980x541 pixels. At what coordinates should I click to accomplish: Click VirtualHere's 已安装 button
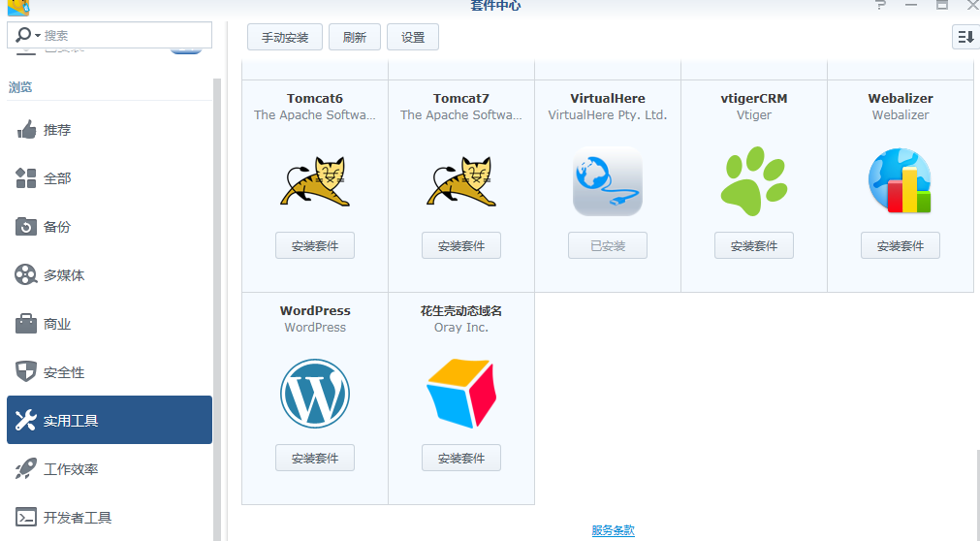tap(608, 246)
